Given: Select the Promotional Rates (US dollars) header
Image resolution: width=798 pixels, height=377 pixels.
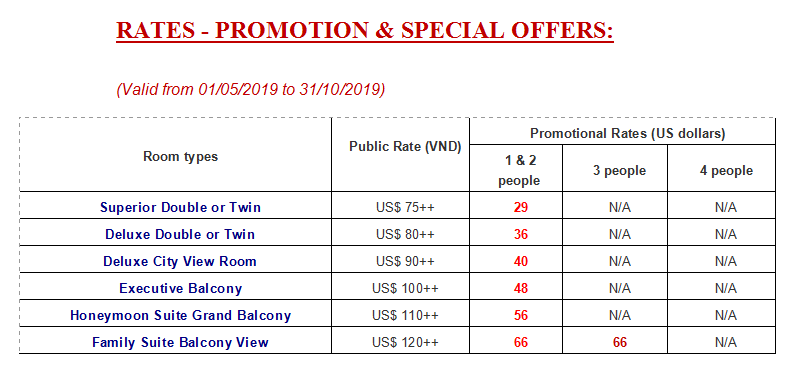Looking at the screenshot, I should tap(628, 134).
